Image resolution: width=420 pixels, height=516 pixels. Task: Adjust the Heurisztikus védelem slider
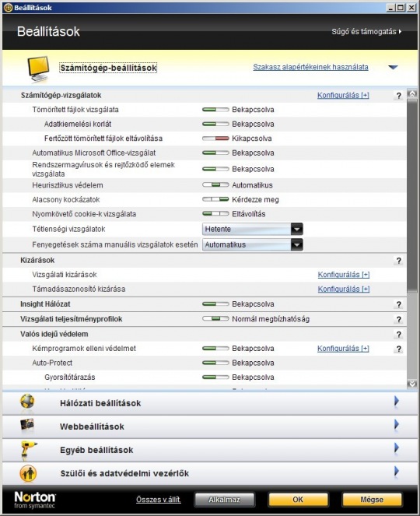tap(215, 185)
